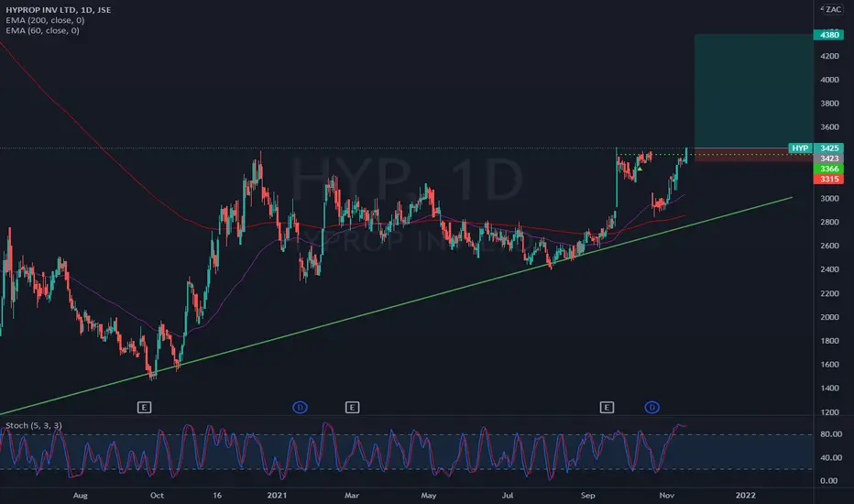Viewport: 854px width, 504px height.
Task: Click the 4200 price axis label
Action: (829, 56)
